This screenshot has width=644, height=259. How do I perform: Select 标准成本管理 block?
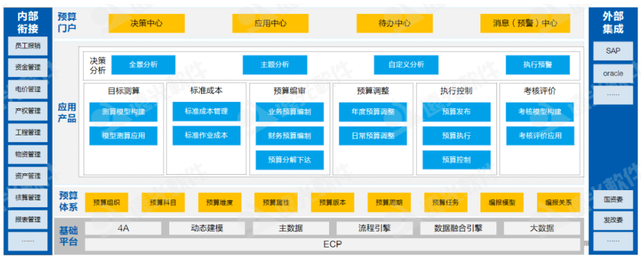[x=206, y=111]
